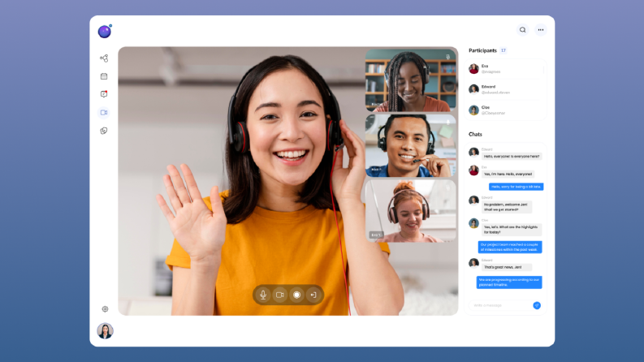Open the icon below the sidebar video icon

coord(104,131)
